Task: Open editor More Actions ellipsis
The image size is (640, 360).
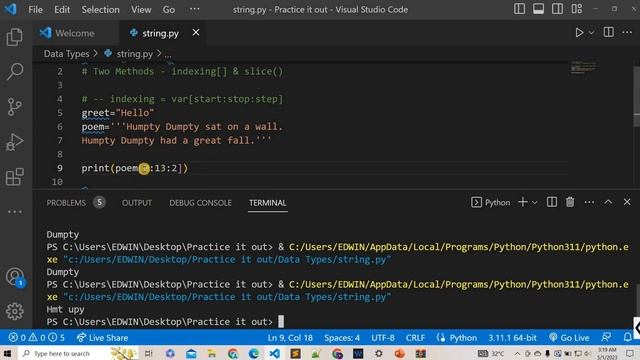Action: (x=627, y=32)
